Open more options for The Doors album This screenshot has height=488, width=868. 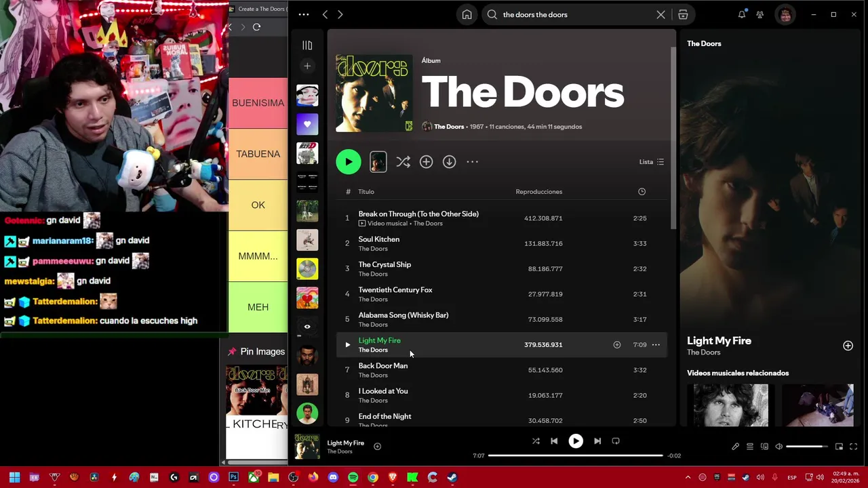point(472,161)
